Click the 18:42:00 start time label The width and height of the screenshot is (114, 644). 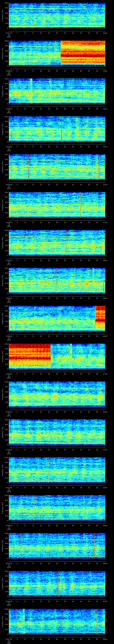pyautogui.click(x=9, y=450)
